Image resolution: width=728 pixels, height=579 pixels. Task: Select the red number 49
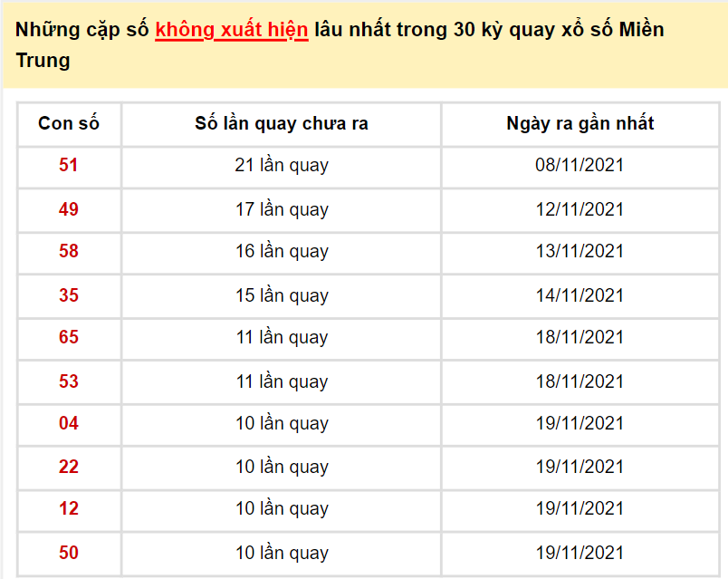pyautogui.click(x=69, y=209)
